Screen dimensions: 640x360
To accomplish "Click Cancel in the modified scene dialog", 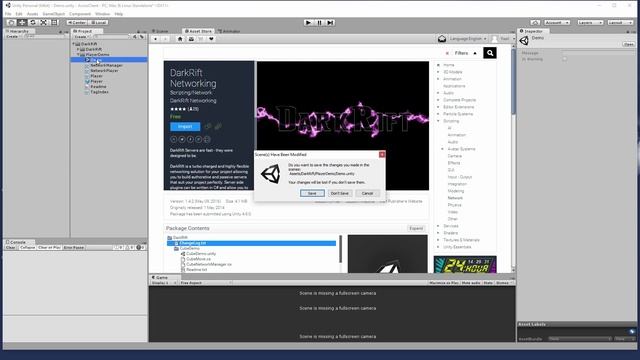I will click(x=367, y=193).
